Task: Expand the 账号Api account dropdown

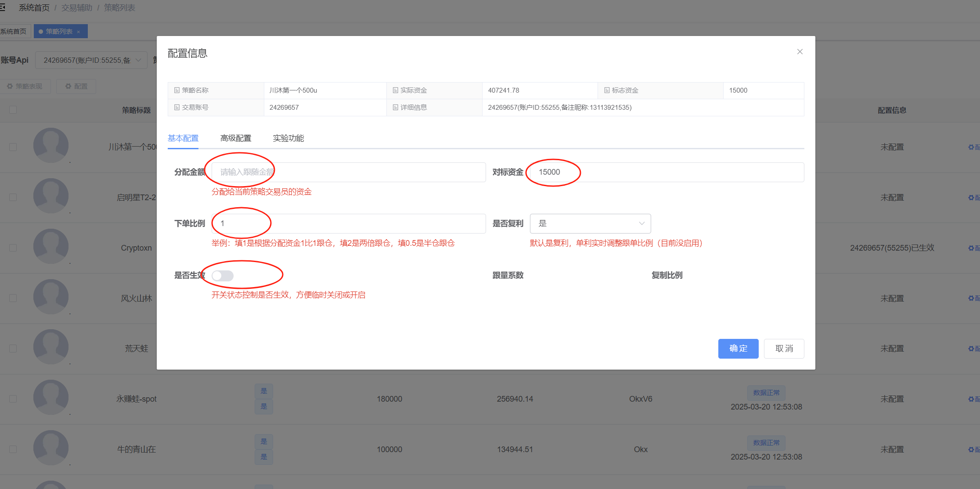Action: coord(91,60)
